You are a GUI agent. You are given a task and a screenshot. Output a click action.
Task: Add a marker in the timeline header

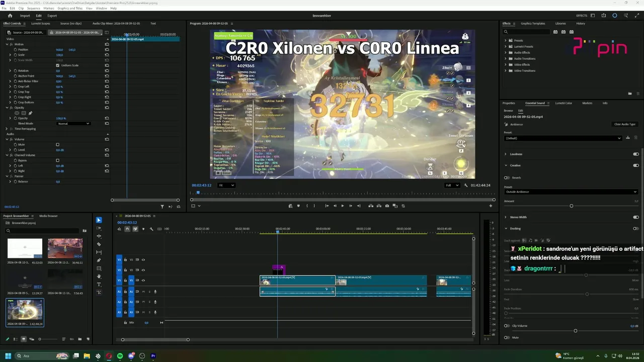point(143,229)
